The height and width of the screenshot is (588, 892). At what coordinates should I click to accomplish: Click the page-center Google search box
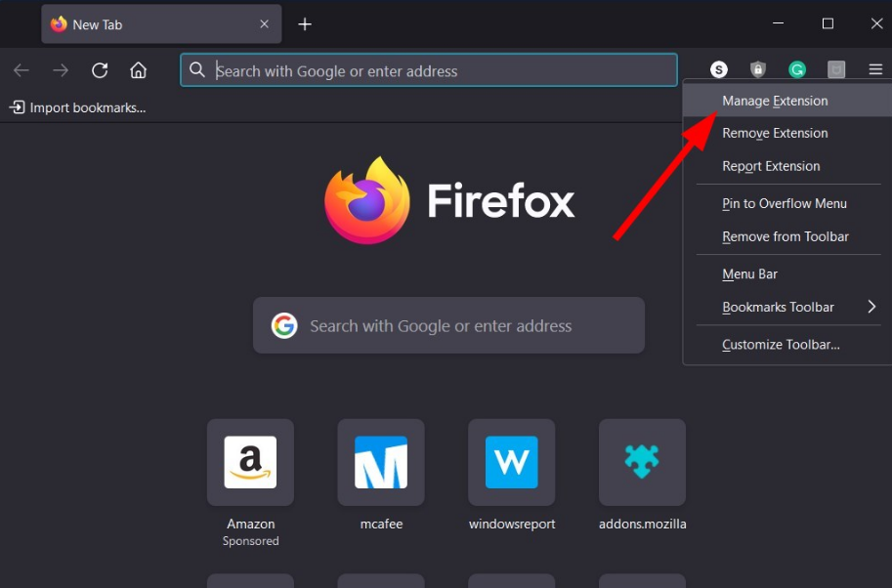[x=448, y=325]
